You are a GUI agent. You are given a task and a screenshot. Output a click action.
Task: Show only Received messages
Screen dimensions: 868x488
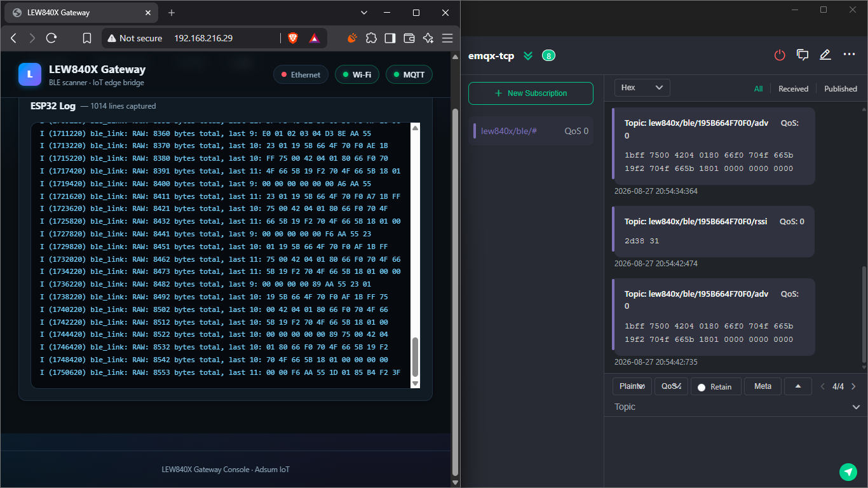click(793, 89)
